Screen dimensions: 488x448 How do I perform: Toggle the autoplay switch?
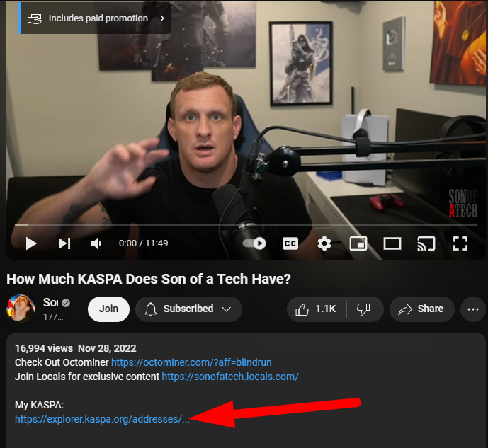coord(254,243)
